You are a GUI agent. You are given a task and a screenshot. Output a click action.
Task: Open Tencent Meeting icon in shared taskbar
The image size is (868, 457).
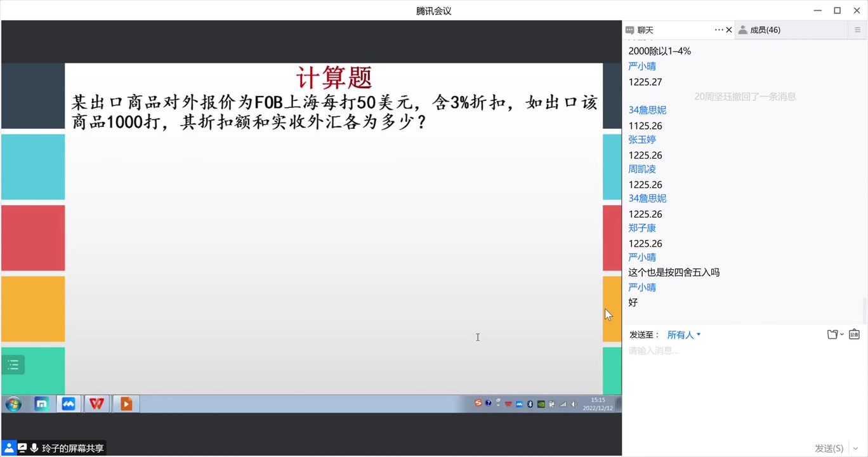pyautogui.click(x=69, y=404)
